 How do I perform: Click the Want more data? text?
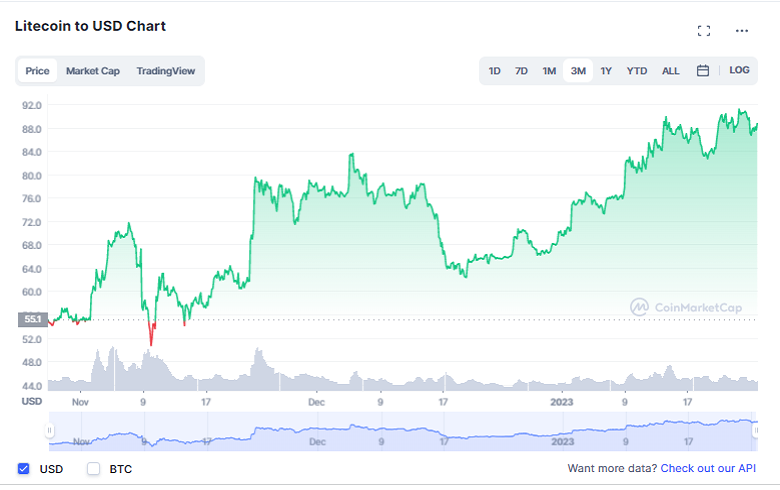[x=612, y=468]
